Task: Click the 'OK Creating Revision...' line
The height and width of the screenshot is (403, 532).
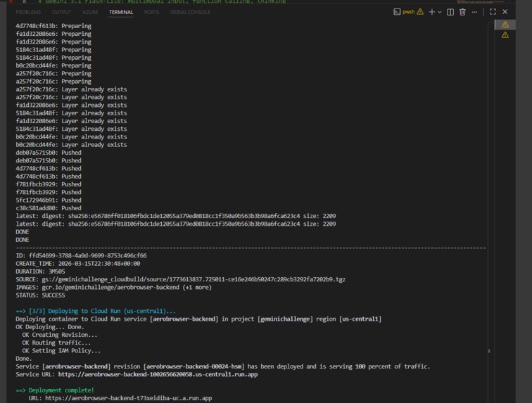Action: (60, 335)
